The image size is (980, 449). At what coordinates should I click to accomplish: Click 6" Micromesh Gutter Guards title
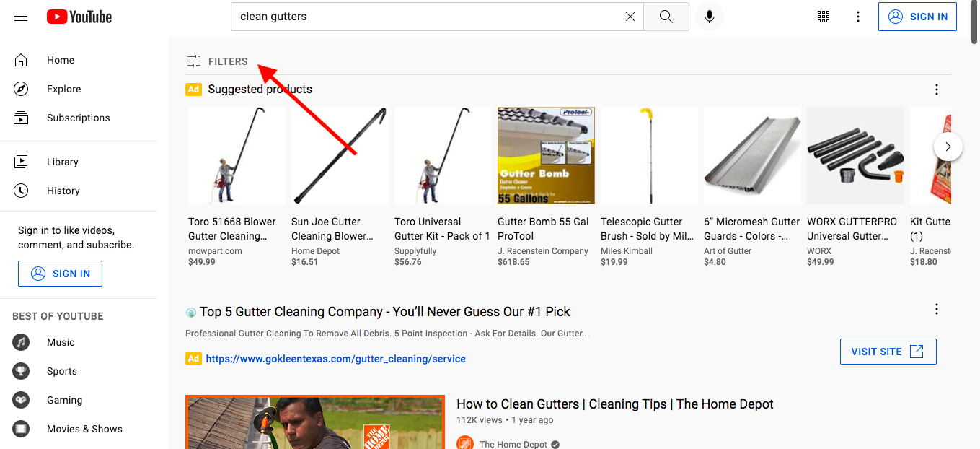[x=751, y=229]
